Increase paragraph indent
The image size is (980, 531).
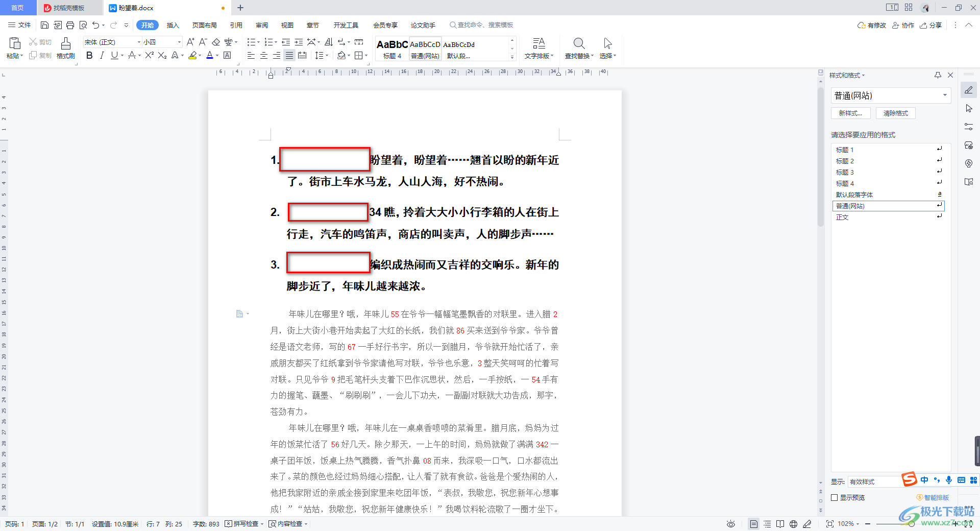pyautogui.click(x=299, y=42)
